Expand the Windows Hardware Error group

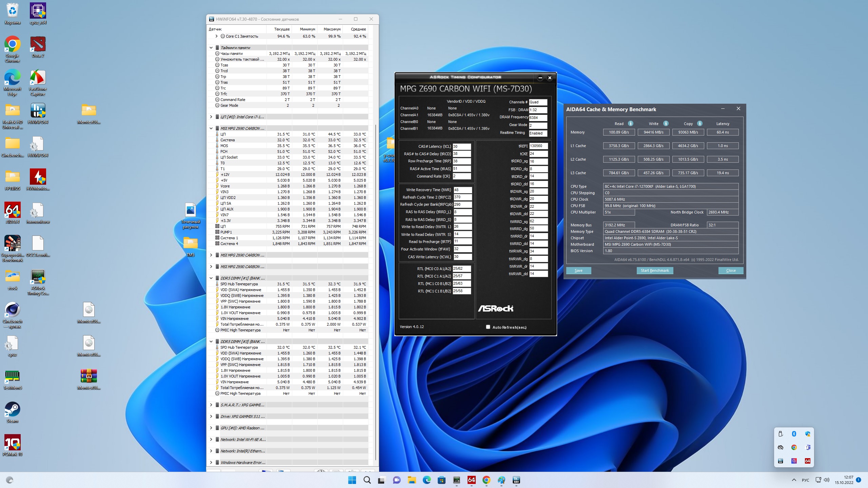pos(211,463)
